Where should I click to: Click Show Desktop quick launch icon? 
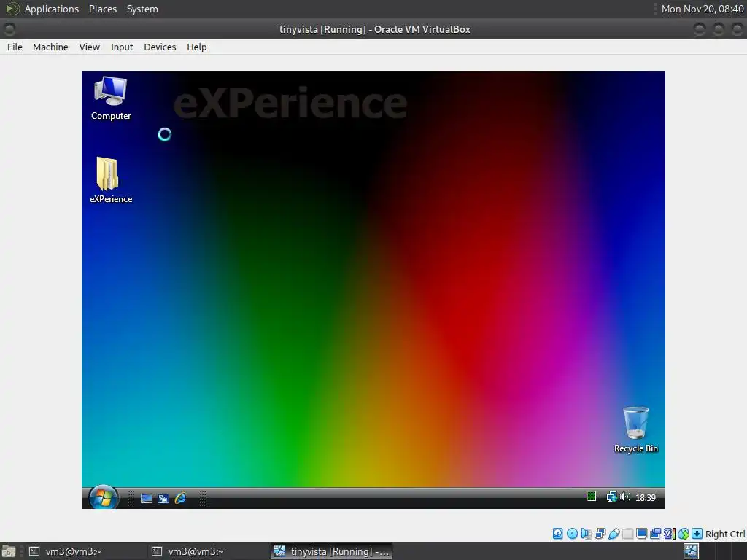(147, 498)
